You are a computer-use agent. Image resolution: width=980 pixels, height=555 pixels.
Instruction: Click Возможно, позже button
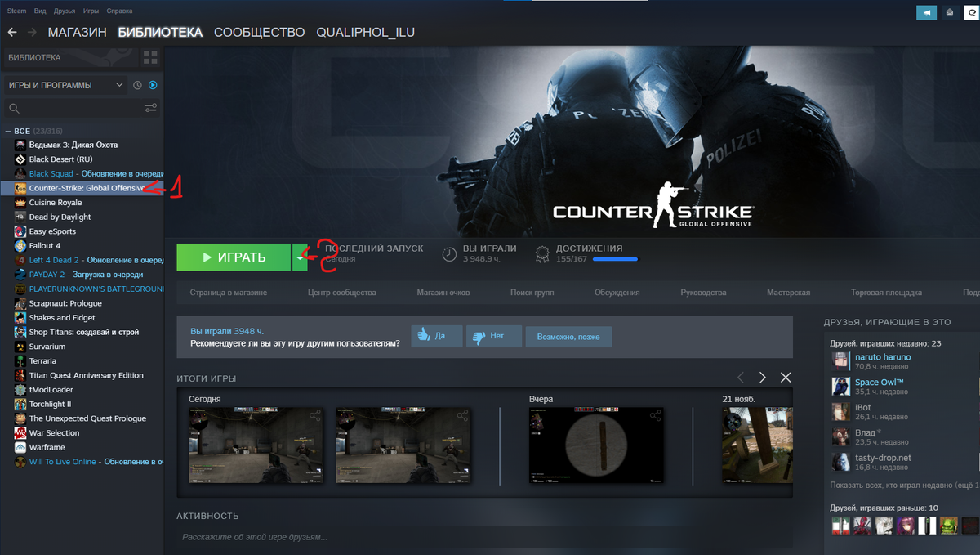click(x=568, y=336)
